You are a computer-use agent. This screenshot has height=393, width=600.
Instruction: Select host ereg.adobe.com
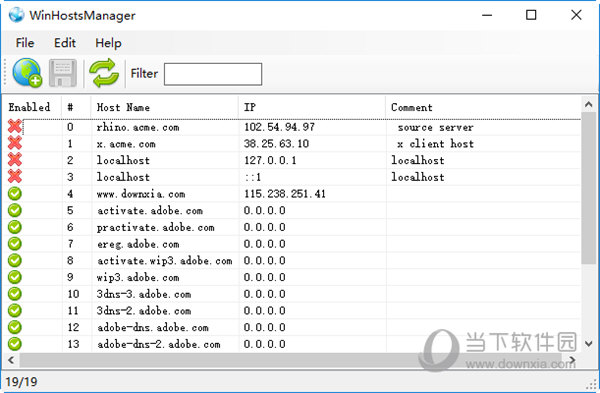click(138, 244)
